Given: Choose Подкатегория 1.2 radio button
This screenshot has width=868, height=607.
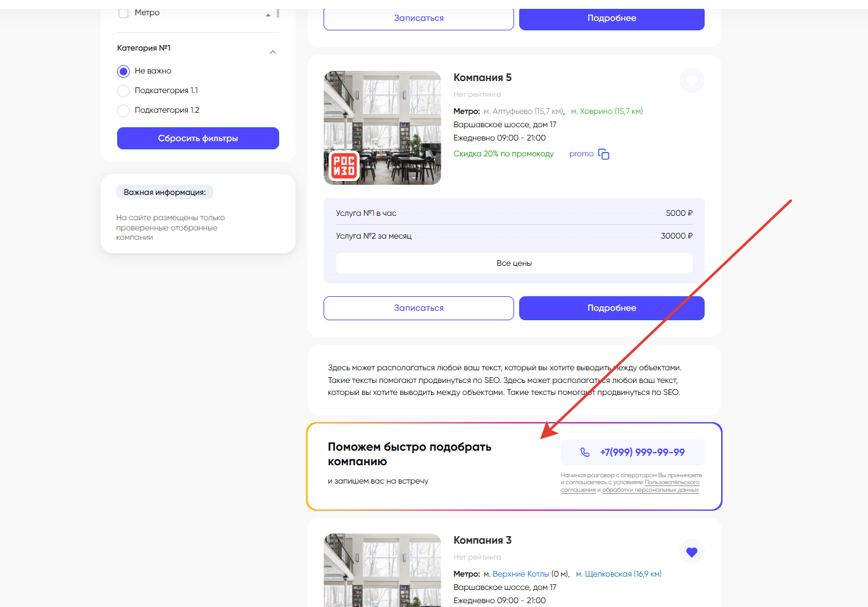Looking at the screenshot, I should tap(123, 111).
